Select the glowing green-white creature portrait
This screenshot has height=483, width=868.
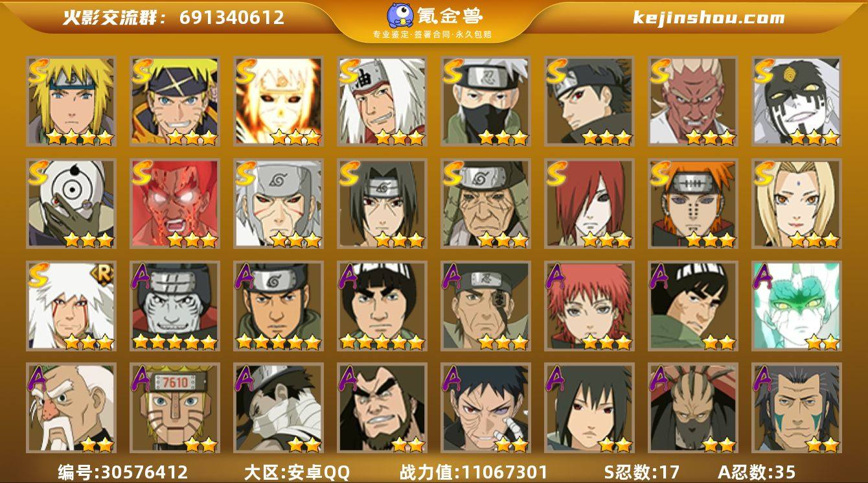pyautogui.click(x=796, y=306)
